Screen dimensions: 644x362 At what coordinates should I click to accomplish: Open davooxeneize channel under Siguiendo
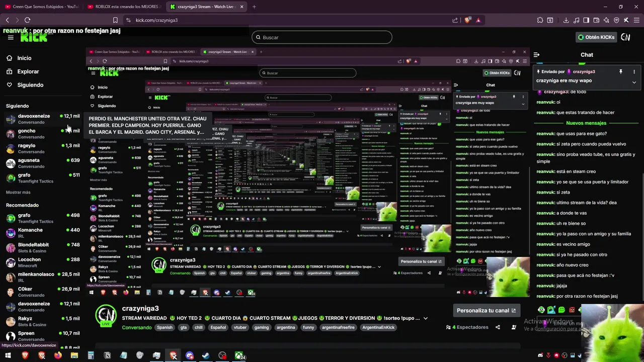43,119
